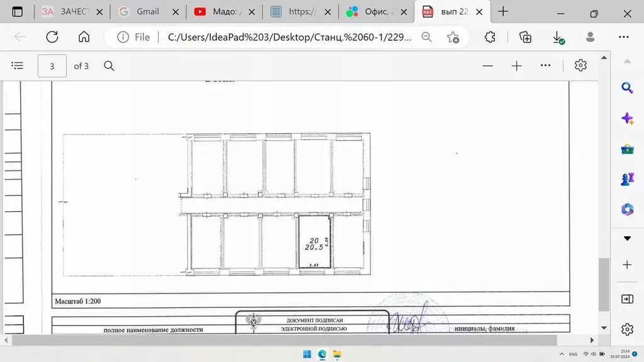The image size is (644, 362).
Task: Expand the sidebar dropdown arrow
Action: tap(627, 238)
